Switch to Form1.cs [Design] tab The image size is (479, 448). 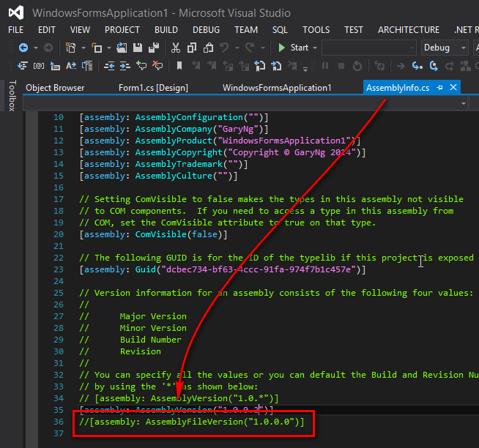click(153, 88)
